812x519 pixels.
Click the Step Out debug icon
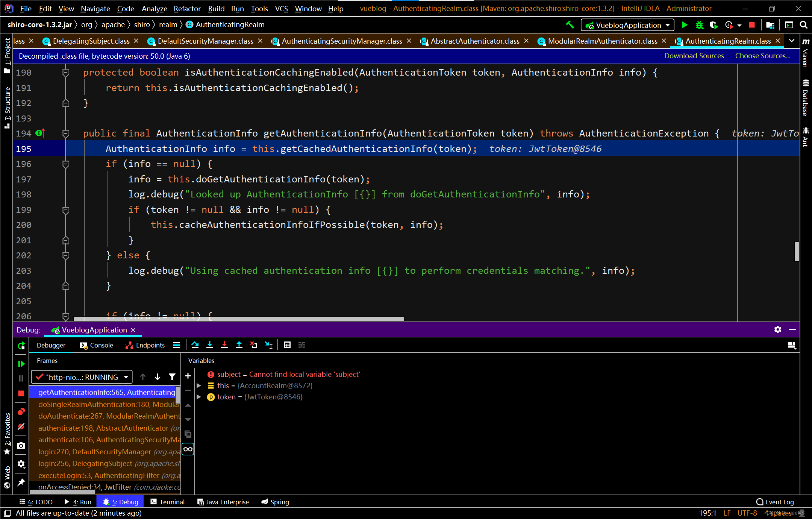pyautogui.click(x=239, y=345)
